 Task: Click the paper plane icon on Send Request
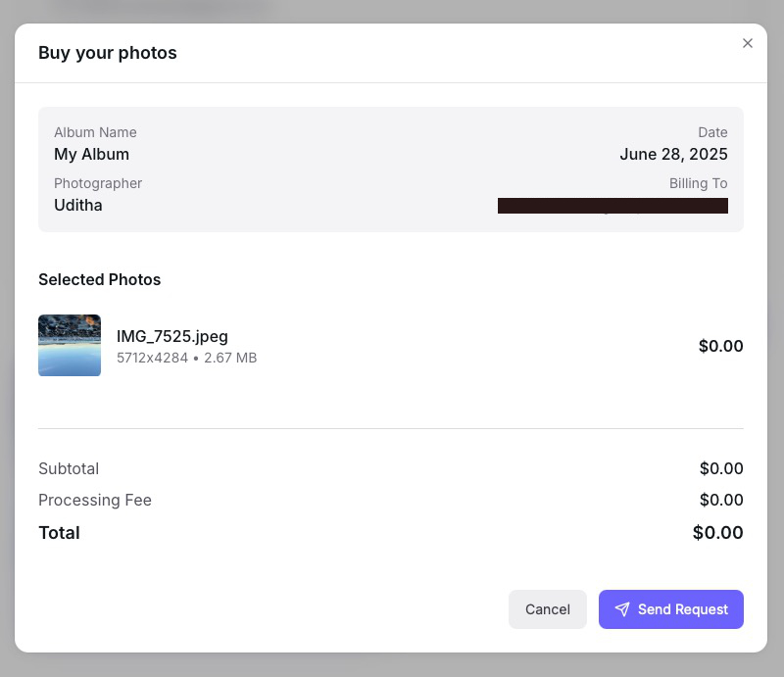pyautogui.click(x=622, y=609)
